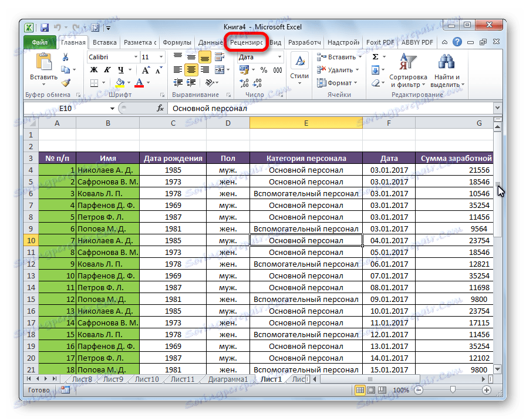This screenshot has height=420, width=526.
Task: Click the Clear formatting eraser icon
Action: (376, 83)
